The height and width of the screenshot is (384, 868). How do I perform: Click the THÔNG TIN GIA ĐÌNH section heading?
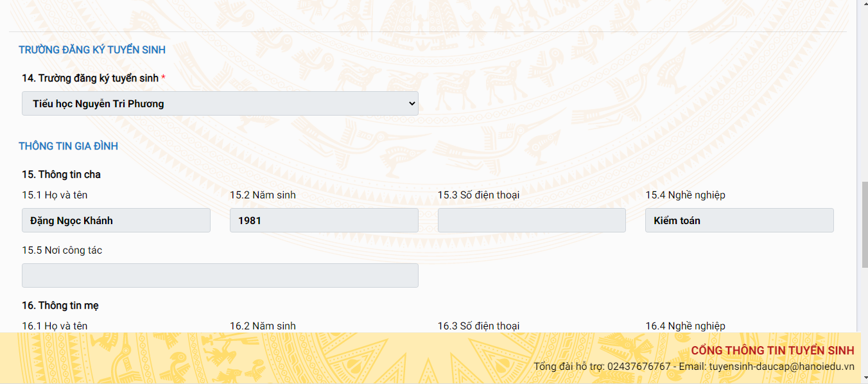coord(68,146)
